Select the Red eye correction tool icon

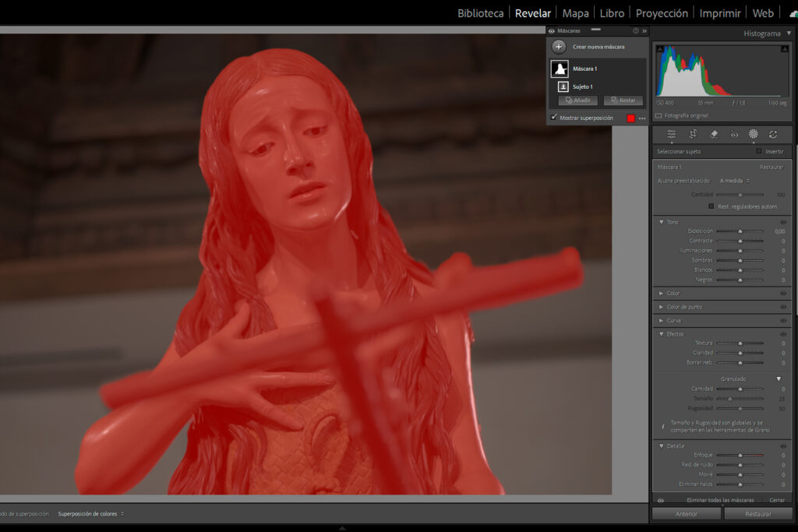pos(734,134)
